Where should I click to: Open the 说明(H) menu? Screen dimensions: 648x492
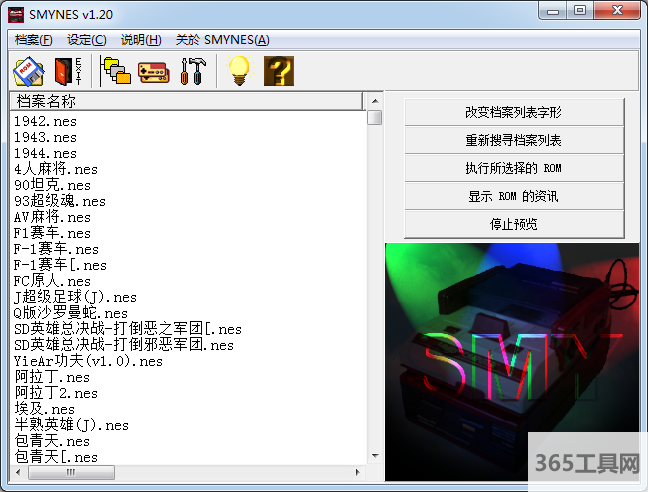[141, 40]
